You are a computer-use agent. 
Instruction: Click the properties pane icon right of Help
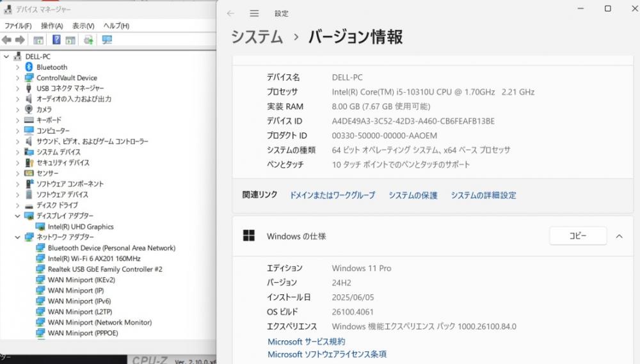(x=70, y=40)
